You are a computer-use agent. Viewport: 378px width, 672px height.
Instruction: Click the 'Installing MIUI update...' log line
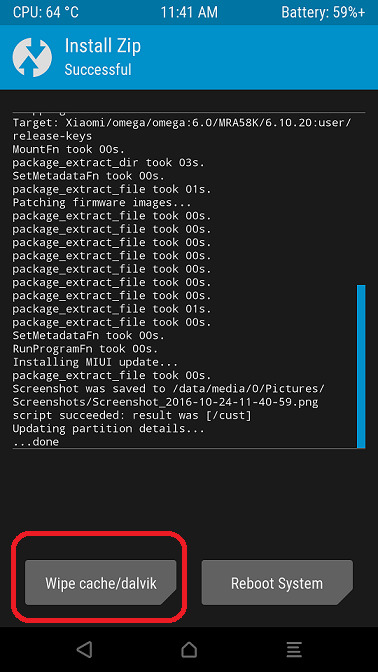coord(95,362)
